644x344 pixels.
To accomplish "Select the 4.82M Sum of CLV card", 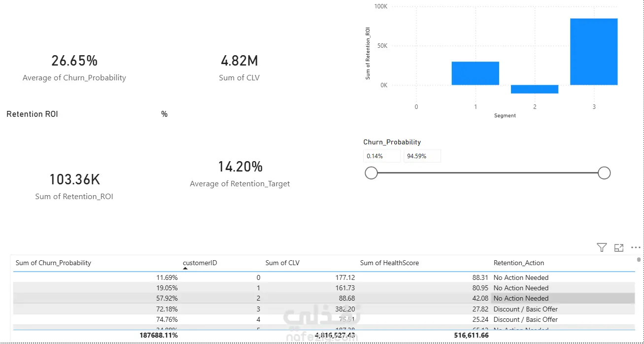I will tap(239, 68).
